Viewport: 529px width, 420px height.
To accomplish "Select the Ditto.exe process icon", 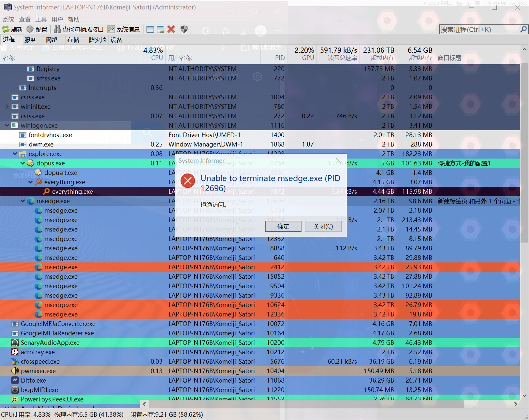I will point(15,380).
